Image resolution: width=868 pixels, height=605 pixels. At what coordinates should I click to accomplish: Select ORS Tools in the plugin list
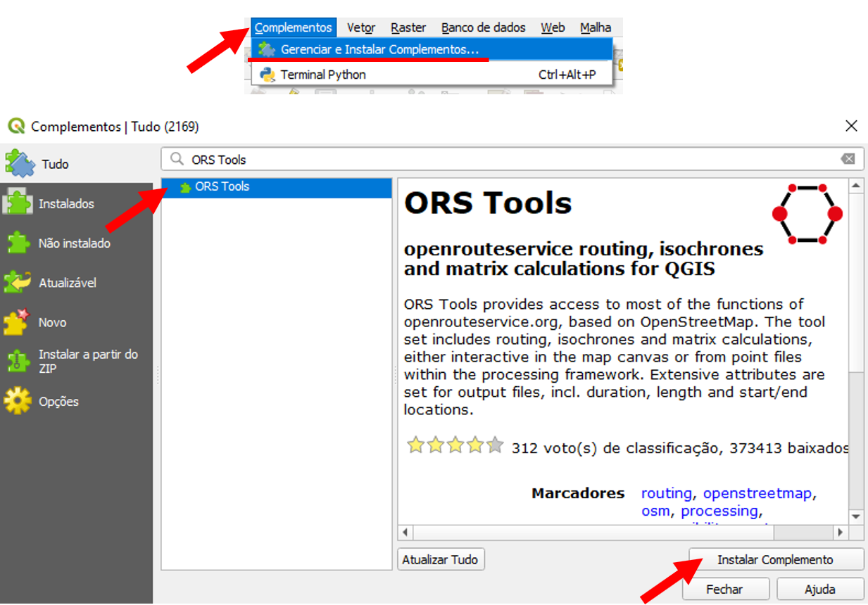[x=222, y=187]
